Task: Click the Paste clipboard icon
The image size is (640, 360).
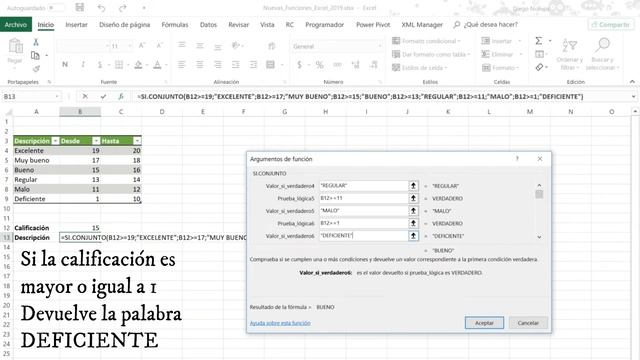Action: (x=16, y=46)
